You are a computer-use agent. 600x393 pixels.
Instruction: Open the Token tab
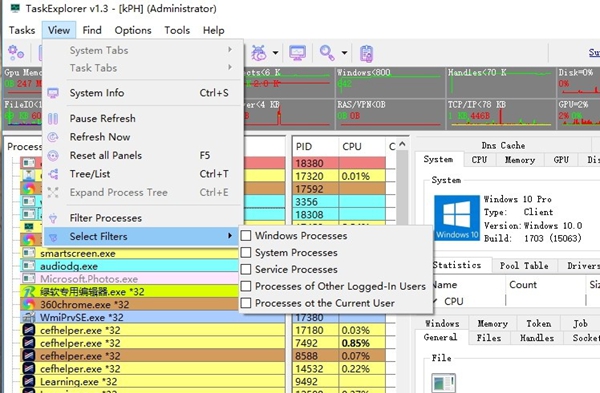click(x=538, y=324)
